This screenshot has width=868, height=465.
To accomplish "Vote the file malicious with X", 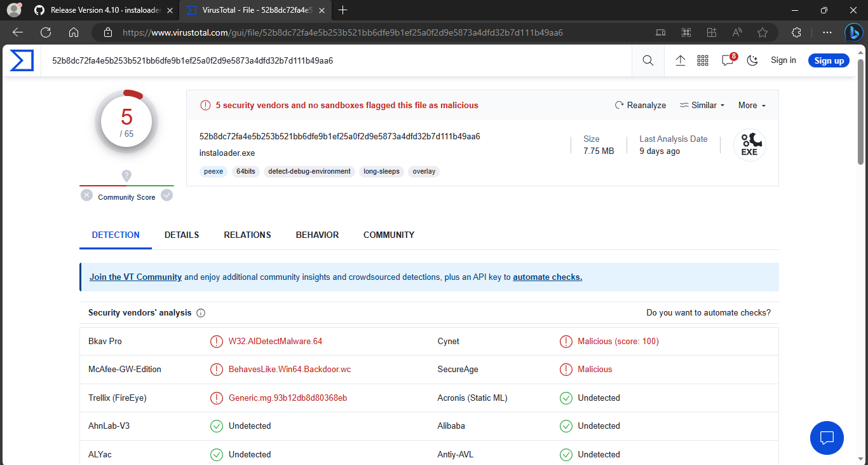I will coord(86,195).
